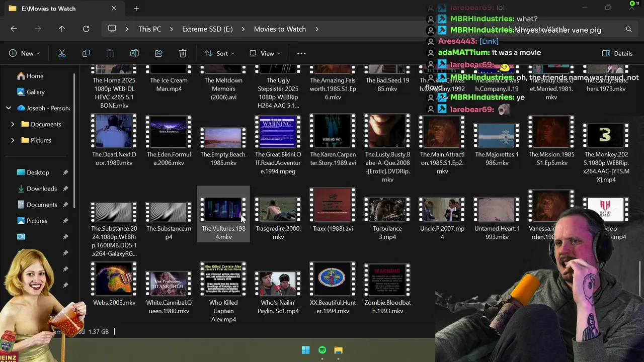Open Spotify from the taskbar
Image resolution: width=644 pixels, height=362 pixels.
tap(322, 350)
